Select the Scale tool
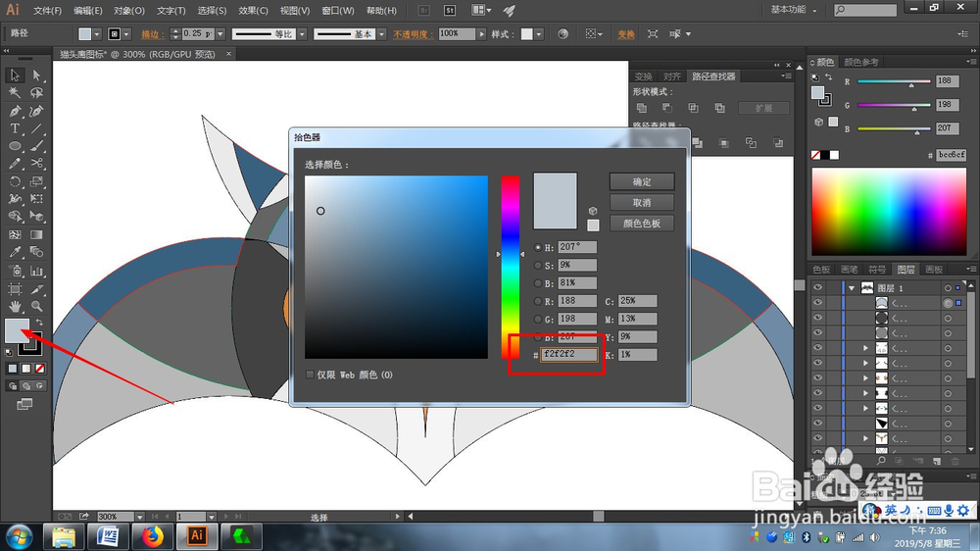This screenshot has width=980, height=551. (x=36, y=181)
